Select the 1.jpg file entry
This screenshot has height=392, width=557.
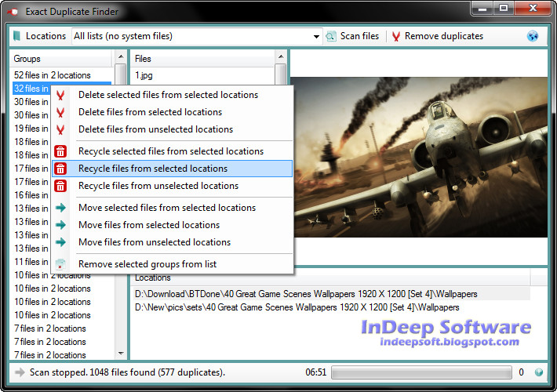pyautogui.click(x=144, y=75)
